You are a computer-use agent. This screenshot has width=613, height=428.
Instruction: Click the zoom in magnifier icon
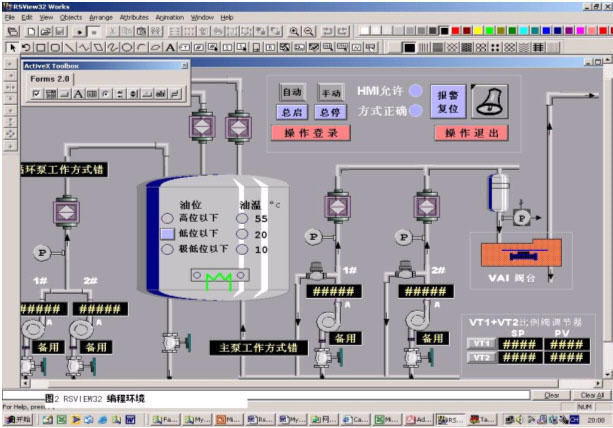(x=295, y=31)
